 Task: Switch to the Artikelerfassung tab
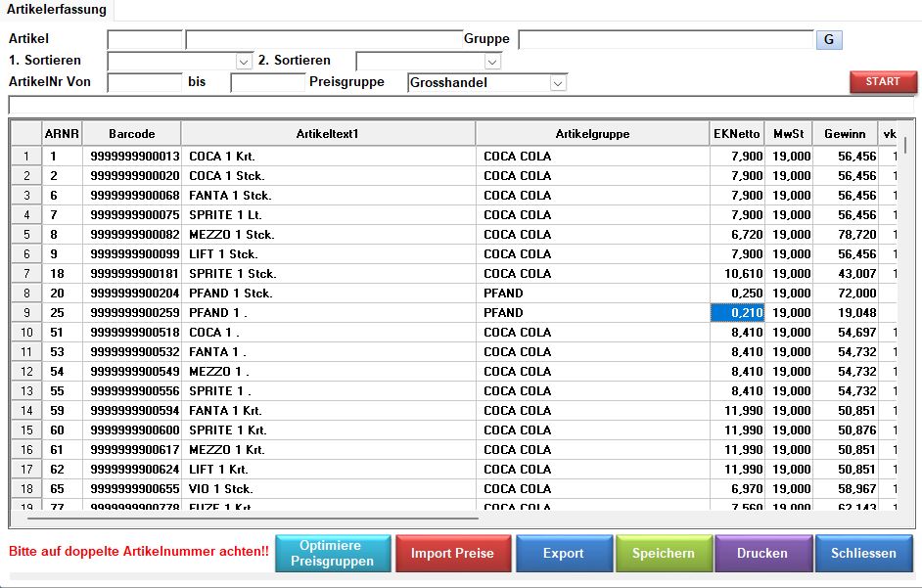tap(57, 9)
